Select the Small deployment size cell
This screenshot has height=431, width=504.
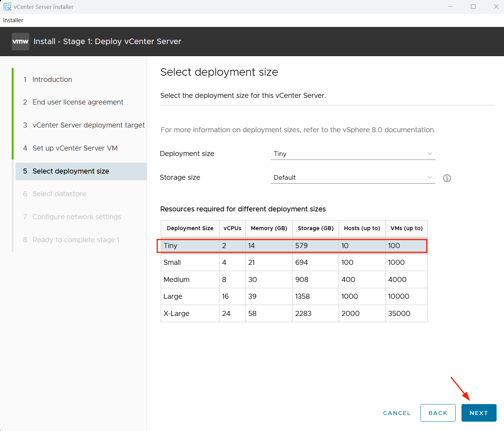[x=190, y=263]
